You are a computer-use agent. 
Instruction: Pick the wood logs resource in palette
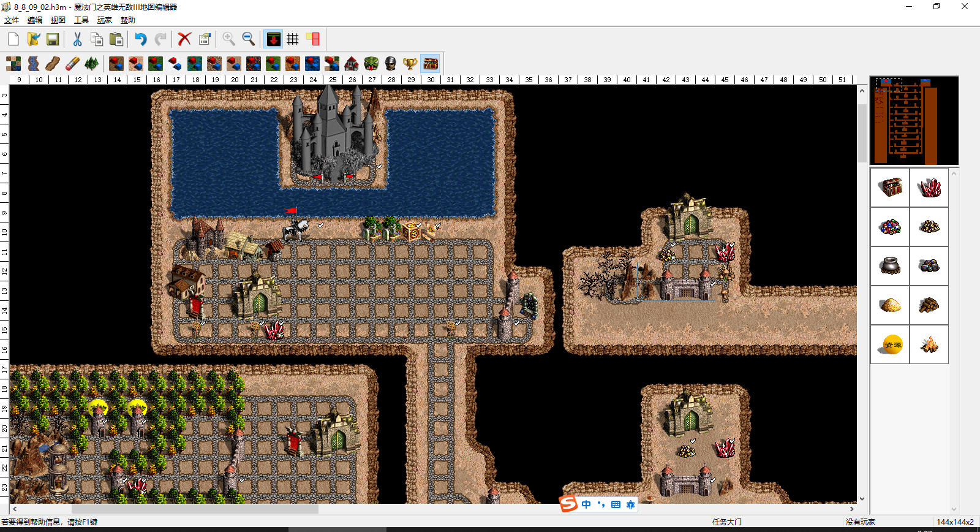929,305
